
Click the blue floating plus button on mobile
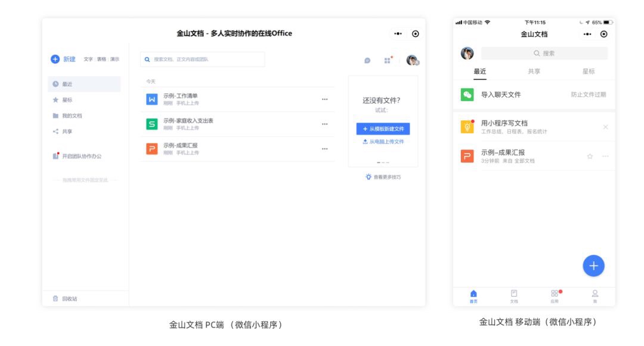click(x=593, y=266)
